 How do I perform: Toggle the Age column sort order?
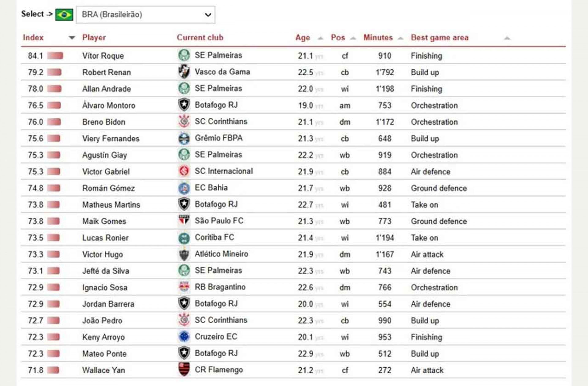[x=320, y=38]
